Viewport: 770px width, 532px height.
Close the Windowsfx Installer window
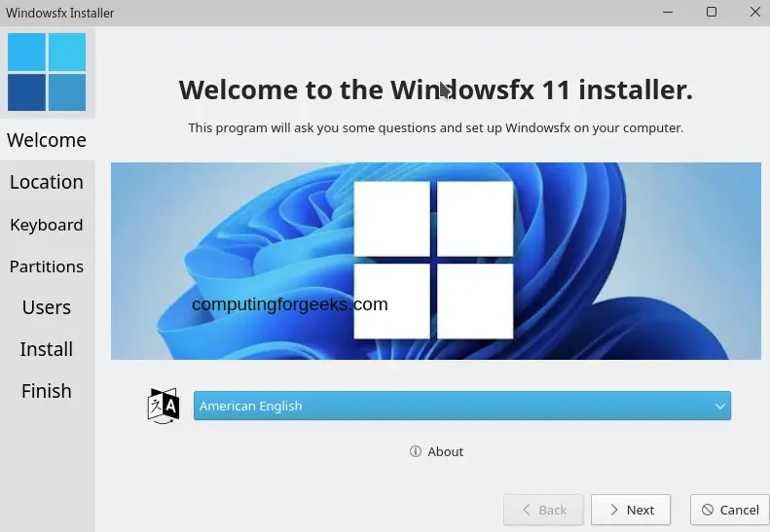[x=755, y=12]
